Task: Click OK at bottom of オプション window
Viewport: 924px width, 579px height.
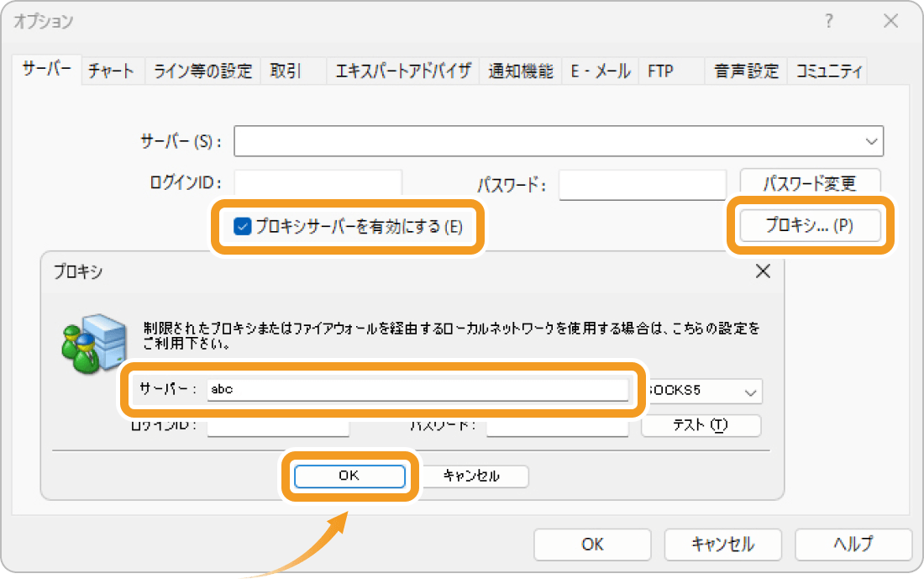Action: (592, 545)
